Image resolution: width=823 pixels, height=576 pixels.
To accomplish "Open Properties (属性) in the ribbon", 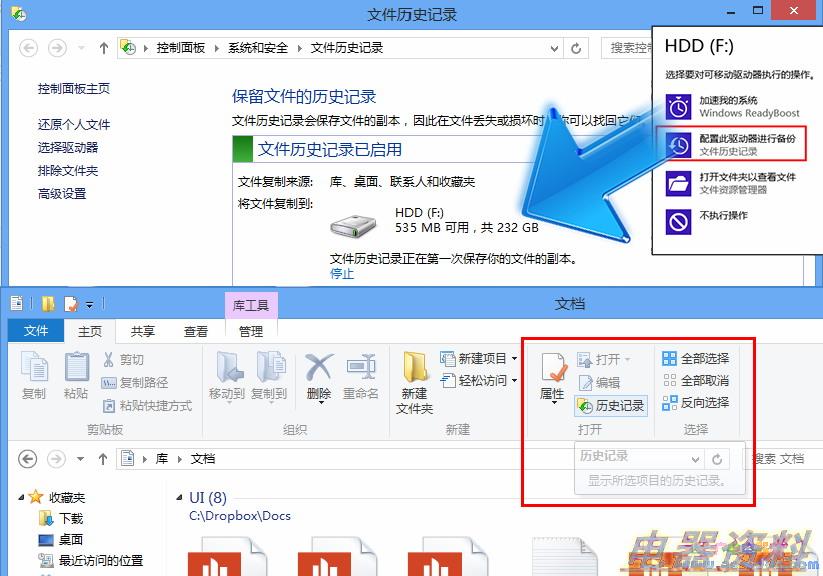I will 552,378.
